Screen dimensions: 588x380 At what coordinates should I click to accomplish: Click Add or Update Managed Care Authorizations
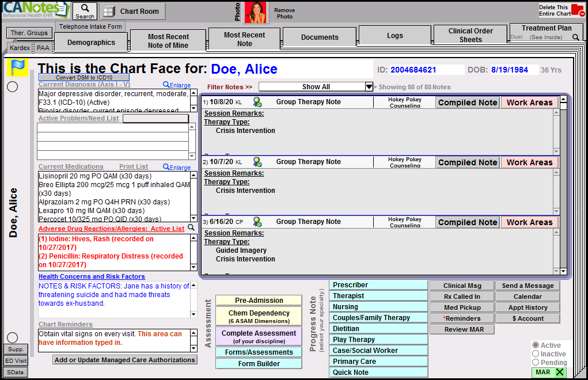(124, 360)
